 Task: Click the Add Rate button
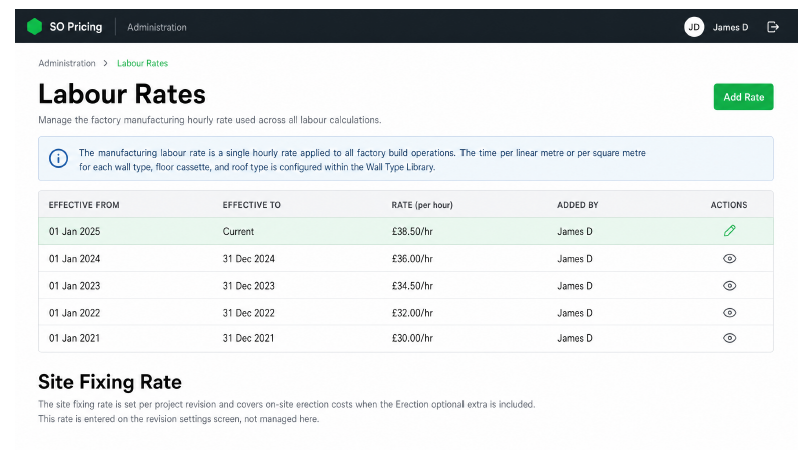click(743, 97)
